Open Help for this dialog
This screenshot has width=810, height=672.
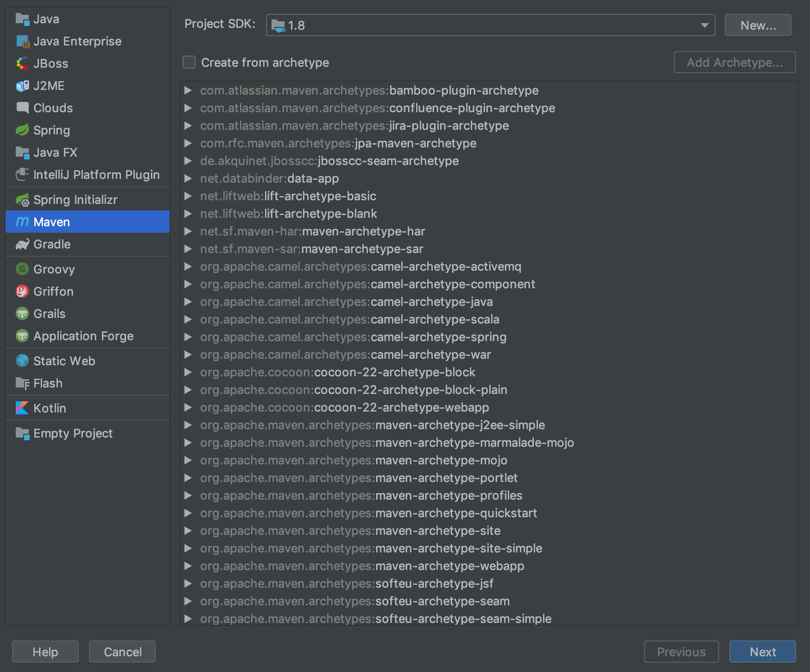[x=45, y=652]
